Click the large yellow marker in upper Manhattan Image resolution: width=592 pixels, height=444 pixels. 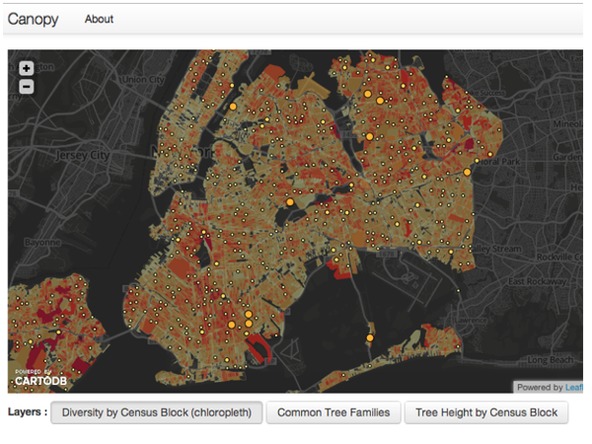pos(233,106)
